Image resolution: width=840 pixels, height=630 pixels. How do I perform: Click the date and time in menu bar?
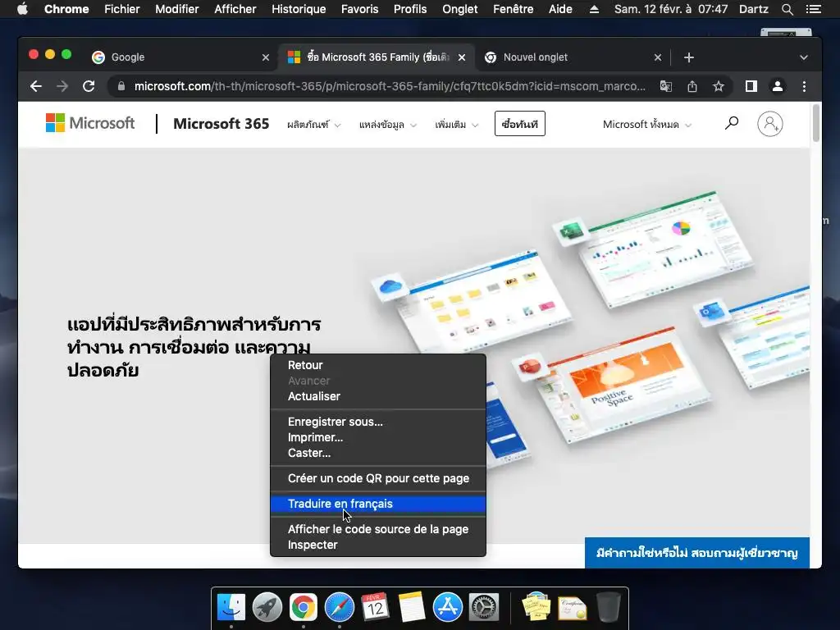(671, 9)
